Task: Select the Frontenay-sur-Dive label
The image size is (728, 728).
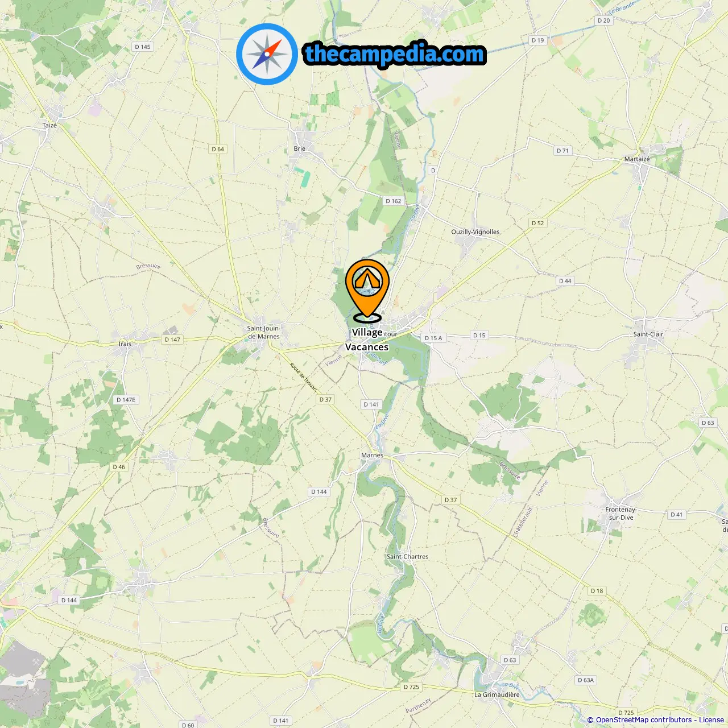Action: [x=621, y=514]
